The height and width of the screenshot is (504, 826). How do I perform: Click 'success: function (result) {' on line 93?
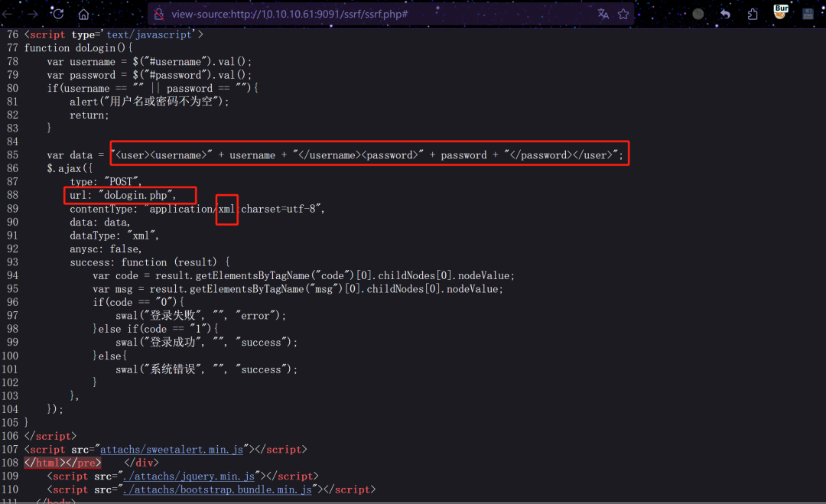pos(150,262)
